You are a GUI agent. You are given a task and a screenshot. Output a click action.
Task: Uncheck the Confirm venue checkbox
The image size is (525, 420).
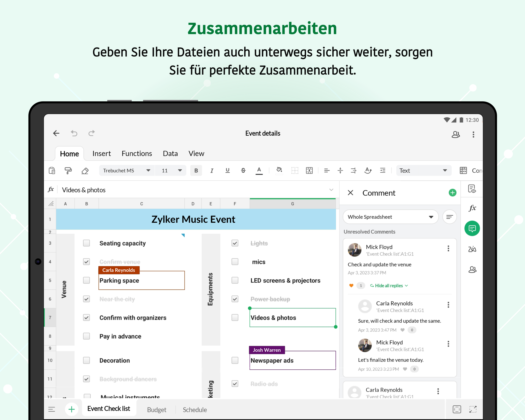(x=86, y=262)
